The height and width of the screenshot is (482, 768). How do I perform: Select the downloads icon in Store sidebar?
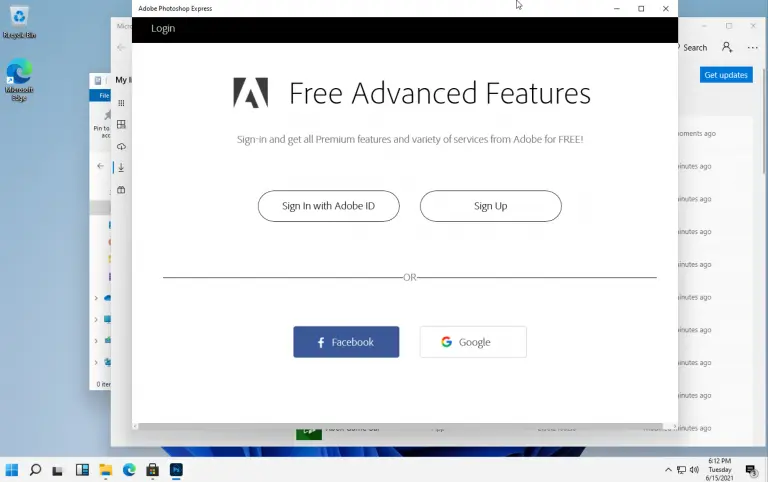click(121, 168)
